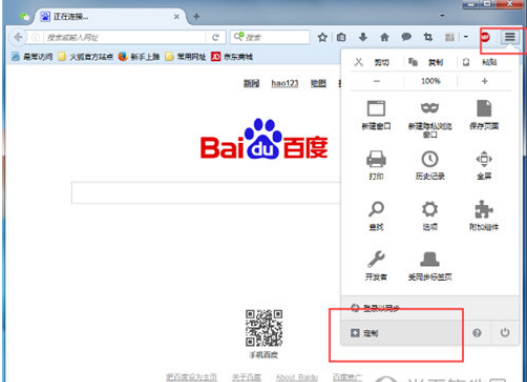Focus the URL address bar
Viewport: 527px width, 382px height.
tap(124, 37)
